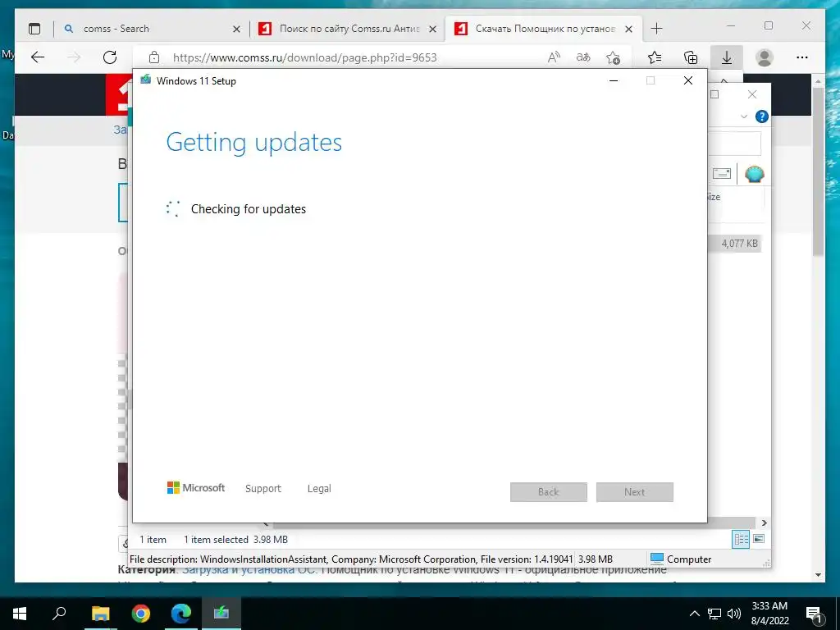
Task: Click '1 item selected 3.98 MB' status text
Action: (x=235, y=540)
